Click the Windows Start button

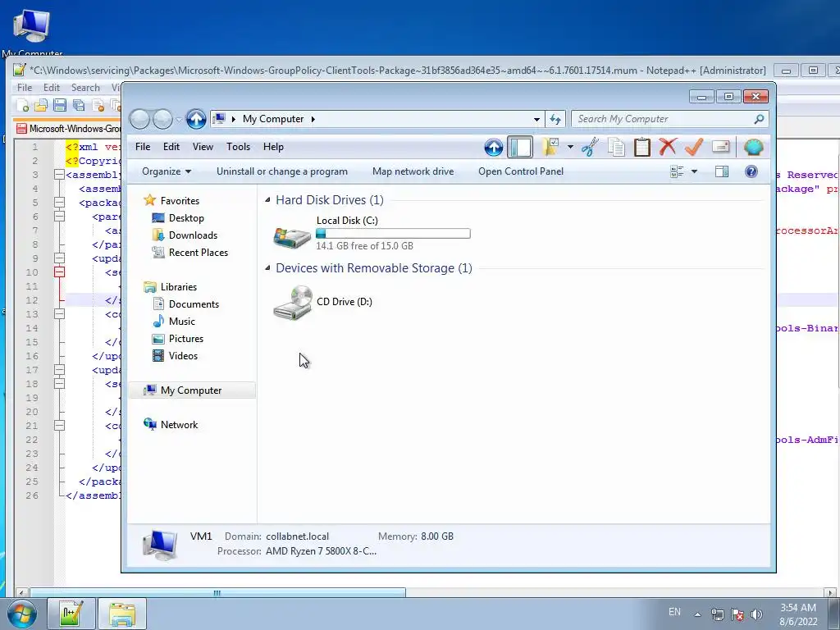click(21, 614)
